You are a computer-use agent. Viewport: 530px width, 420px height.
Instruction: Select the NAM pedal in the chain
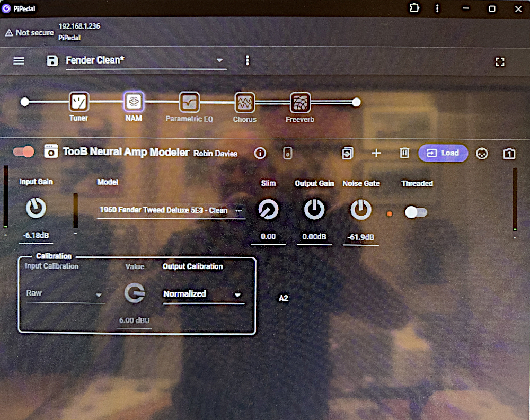pyautogui.click(x=134, y=101)
